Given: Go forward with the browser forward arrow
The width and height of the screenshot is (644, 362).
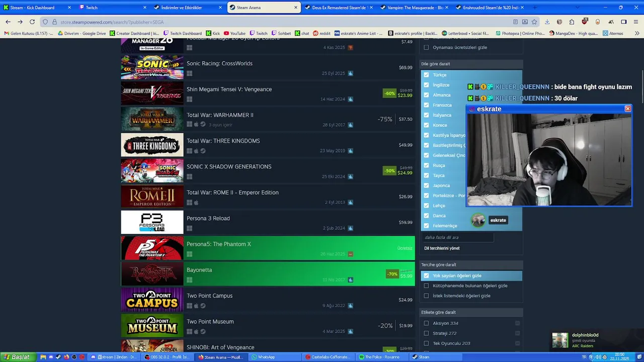Looking at the screenshot, I should (20, 22).
